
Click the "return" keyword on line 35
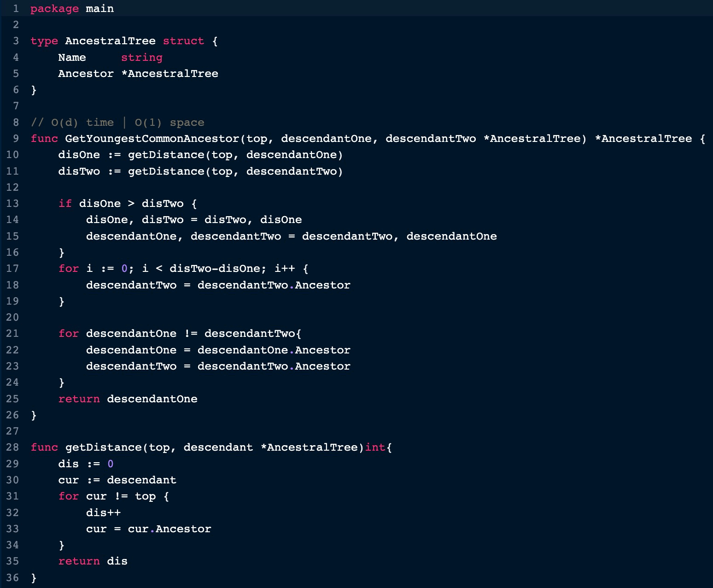point(79,561)
